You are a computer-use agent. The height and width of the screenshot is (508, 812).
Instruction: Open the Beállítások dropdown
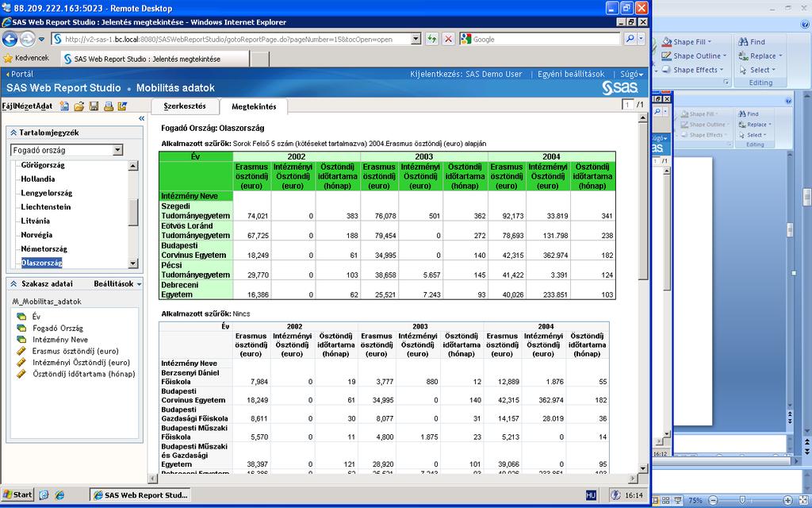[117, 283]
